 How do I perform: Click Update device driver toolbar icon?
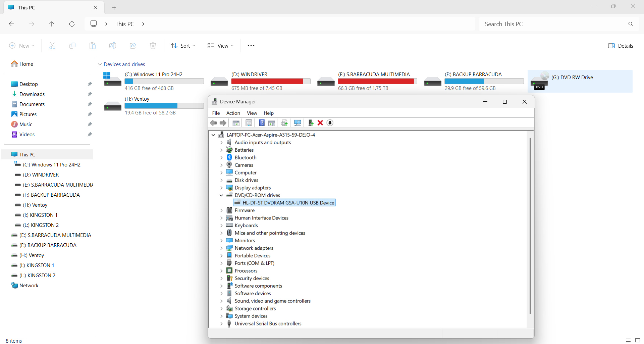click(x=311, y=123)
